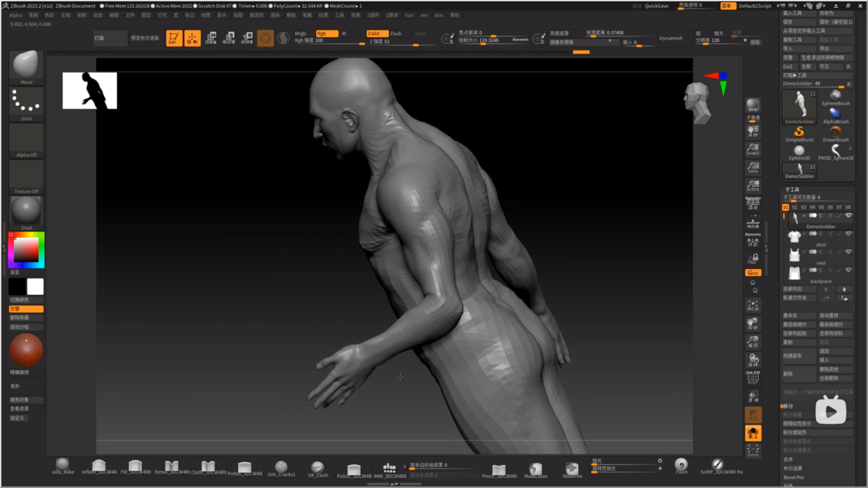The height and width of the screenshot is (488, 868).
Task: Open the skin menu
Action: click(438, 15)
